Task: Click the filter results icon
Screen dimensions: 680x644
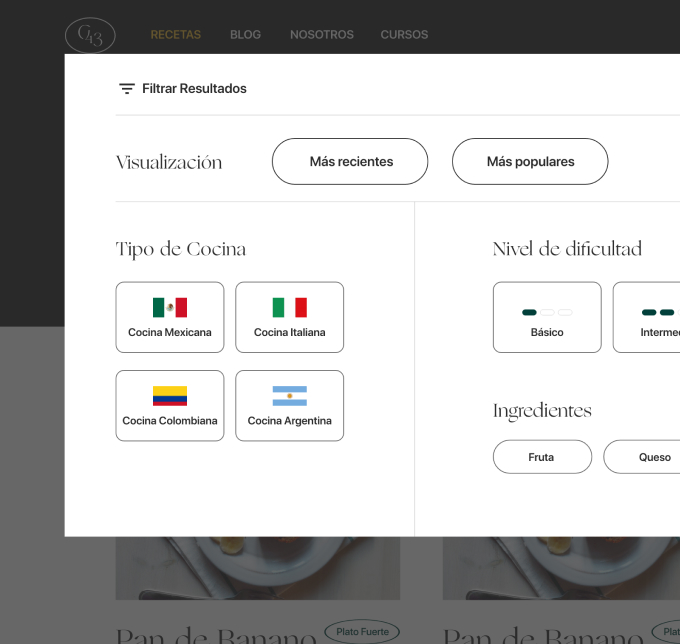Action: coord(127,89)
